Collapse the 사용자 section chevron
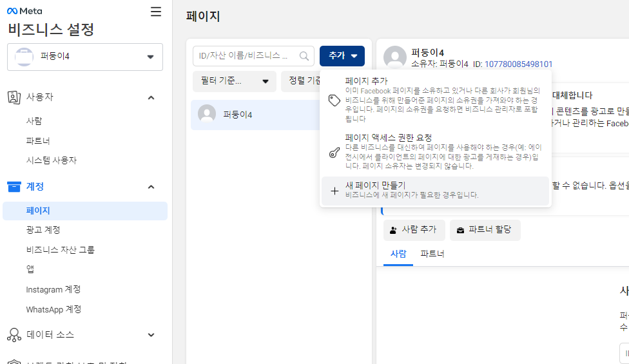Image resolution: width=629 pixels, height=364 pixels. [x=151, y=98]
